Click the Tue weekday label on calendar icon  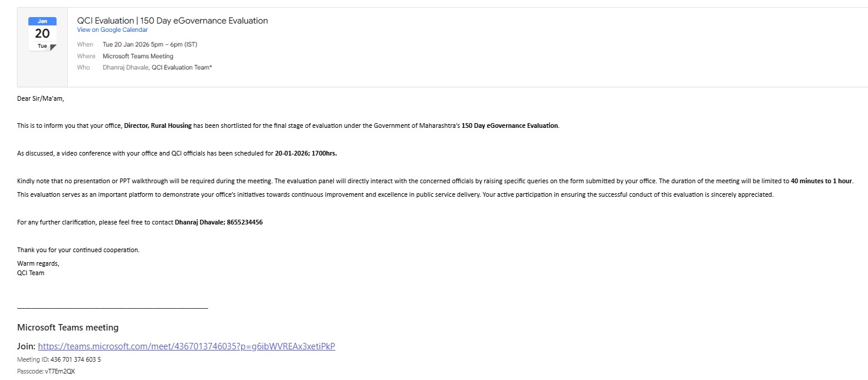click(42, 46)
